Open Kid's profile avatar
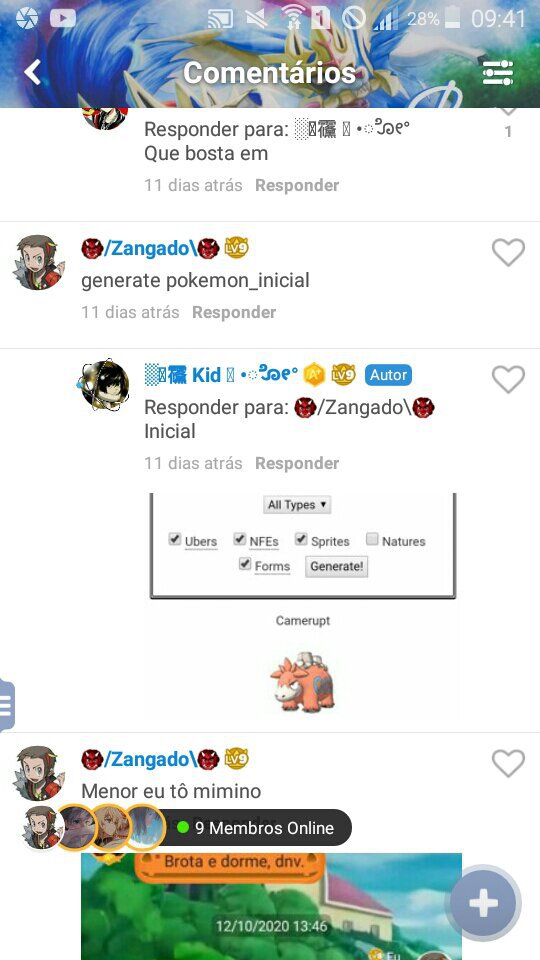540x960 pixels. tap(104, 385)
